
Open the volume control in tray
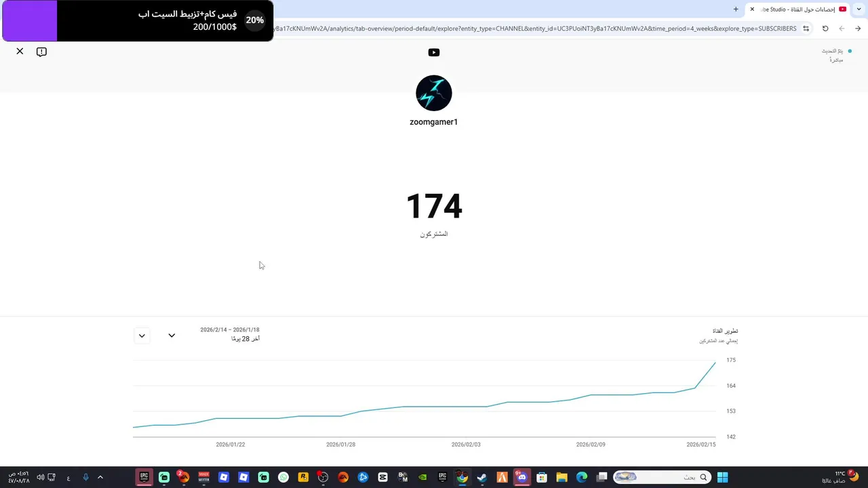point(41,477)
